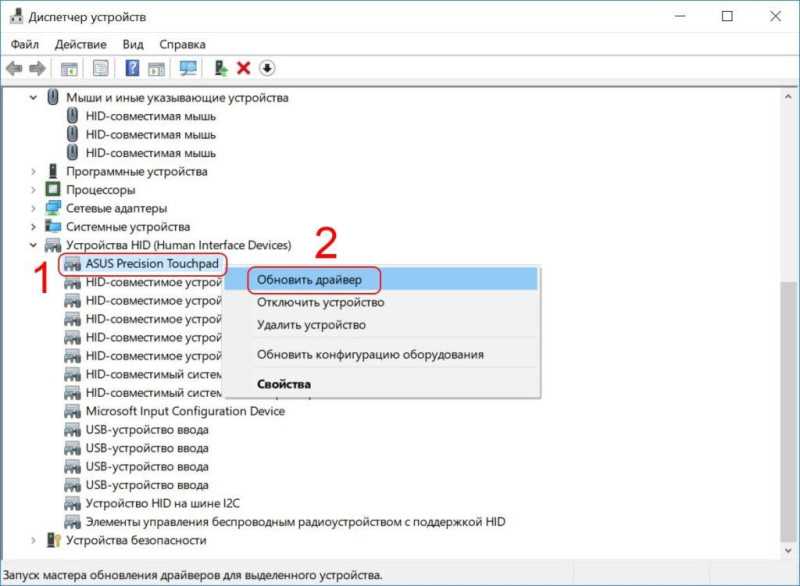Viewport: 800px width, 586px height.
Task: Click the Back arrow toolbar icon
Action: click(14, 68)
